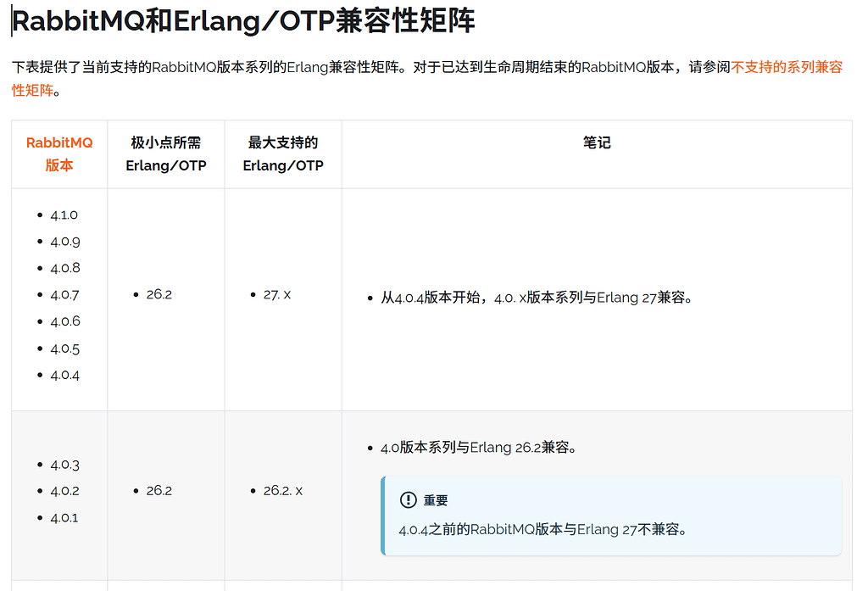Click the note 4.0版本系列与Erlang 26.2兼容
The image size is (868, 591).
click(479, 447)
